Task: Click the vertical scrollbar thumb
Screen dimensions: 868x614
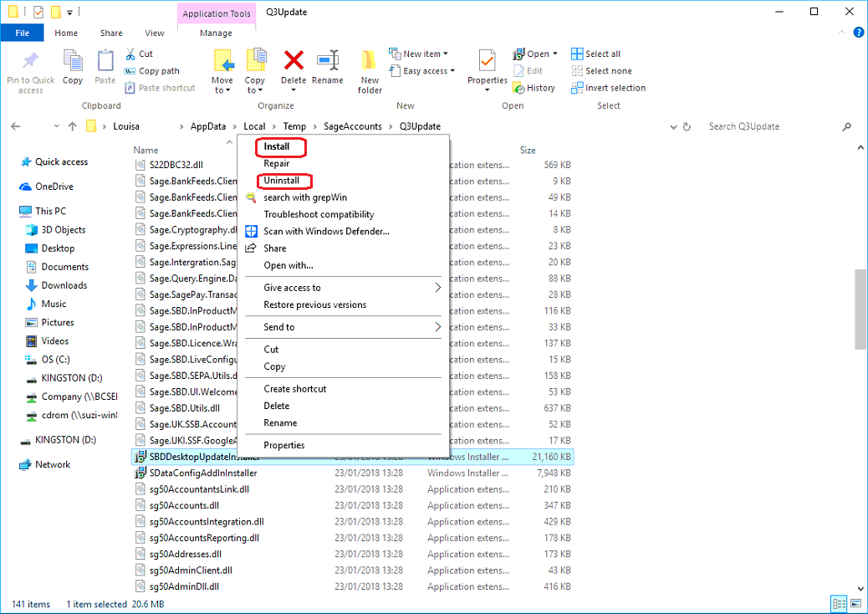Action: (x=860, y=310)
